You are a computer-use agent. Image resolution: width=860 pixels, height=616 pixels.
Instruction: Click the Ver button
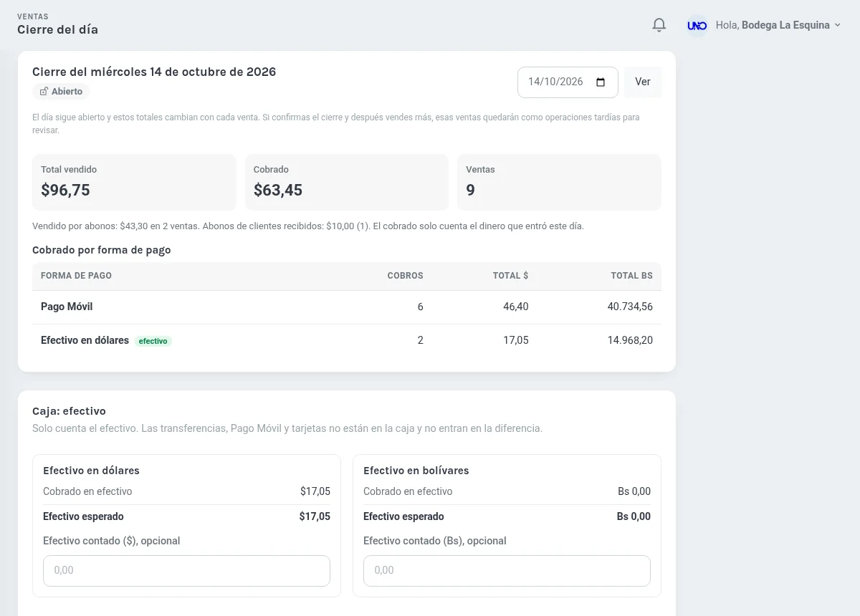(x=643, y=82)
